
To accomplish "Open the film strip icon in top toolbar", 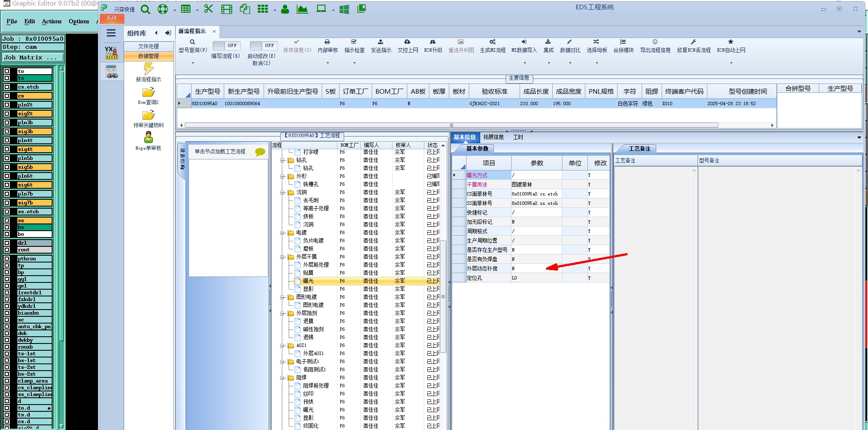I will click(227, 9).
